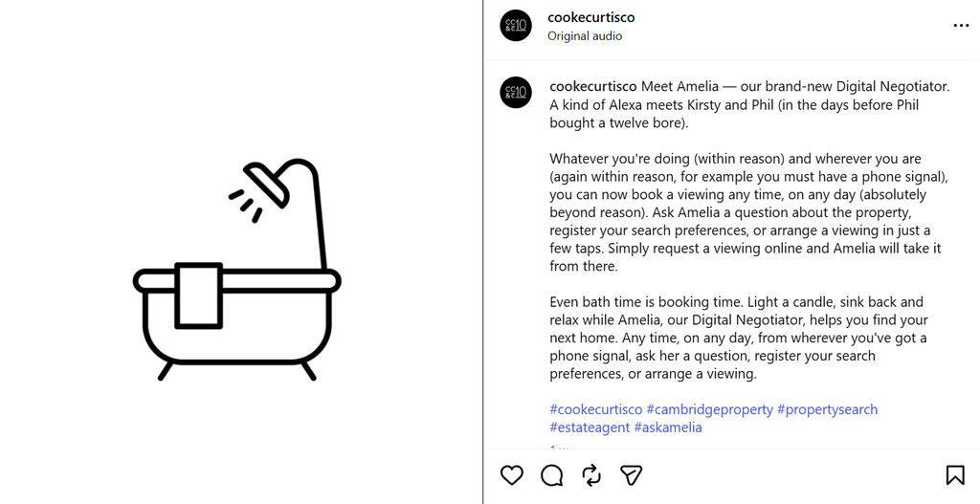The width and height of the screenshot is (980, 504).
Task: Like the post with the heart icon
Action: [511, 475]
